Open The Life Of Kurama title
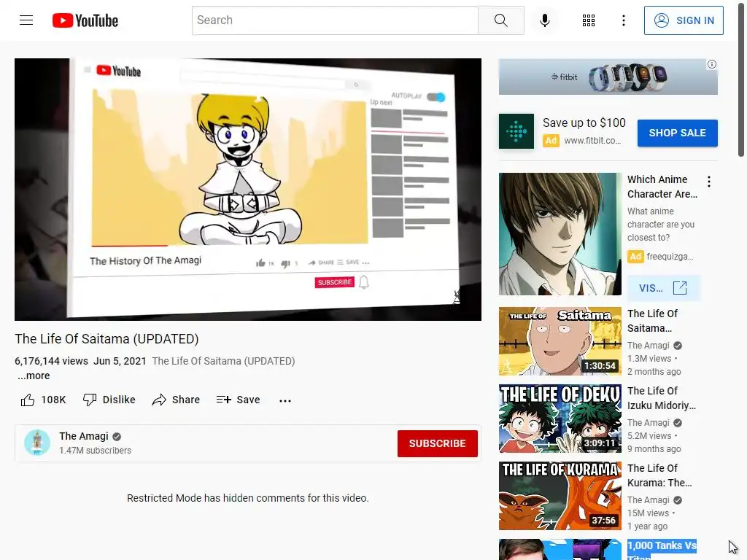This screenshot has width=747, height=560. (659, 475)
